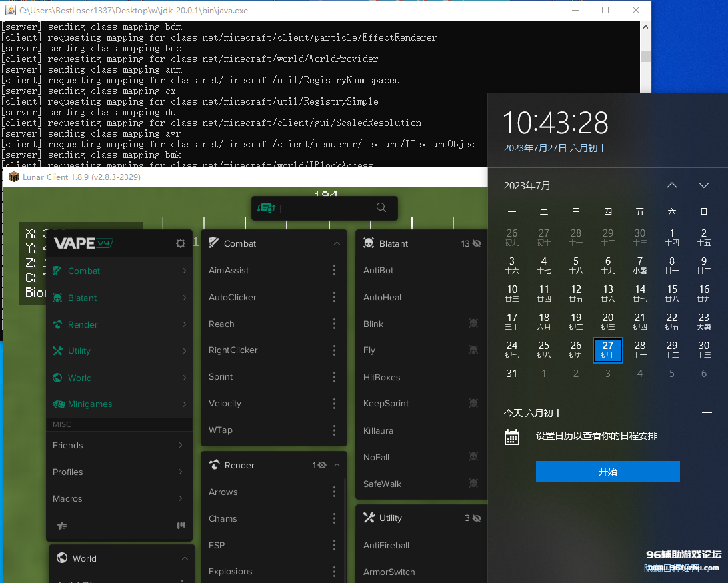728x583 pixels.
Task: Toggle the eye icon in Blatant header
Action: point(477,244)
